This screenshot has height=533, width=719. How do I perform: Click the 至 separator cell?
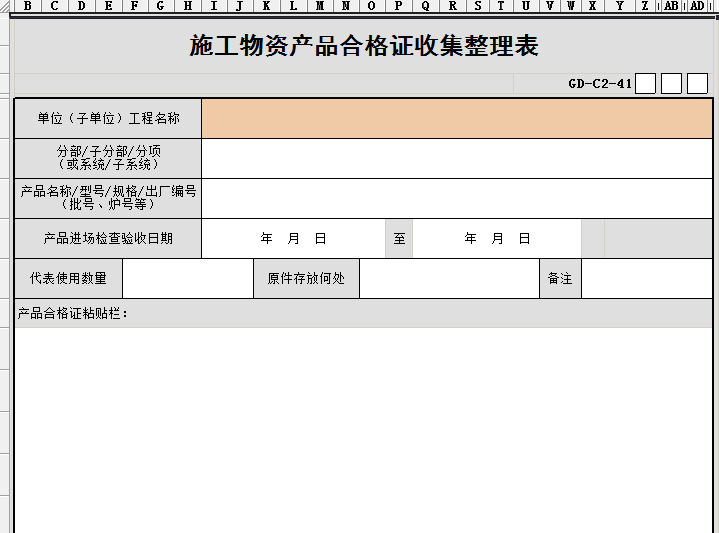(399, 239)
